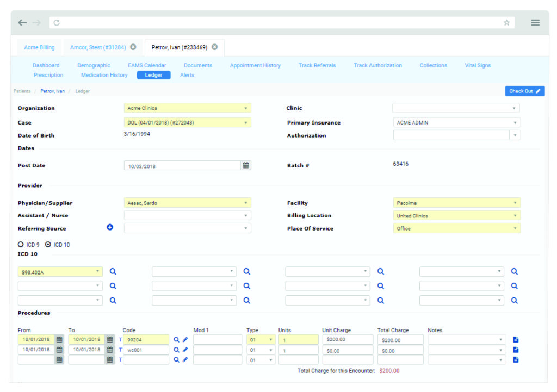Screen dimensions: 557x392
Task: Expand the Organization dropdown showing Acme Clinics
Action: click(188, 108)
